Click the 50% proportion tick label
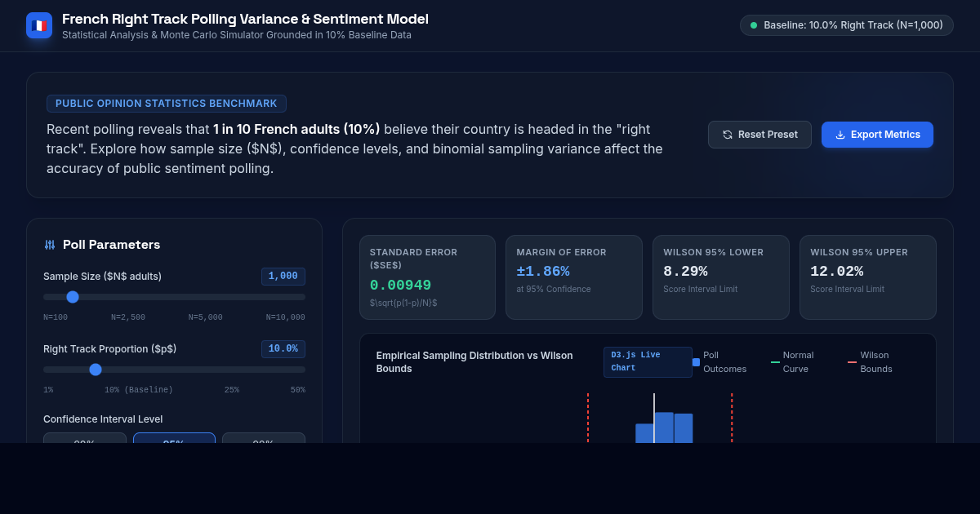Image resolution: width=980 pixels, height=514 pixels. pos(298,390)
